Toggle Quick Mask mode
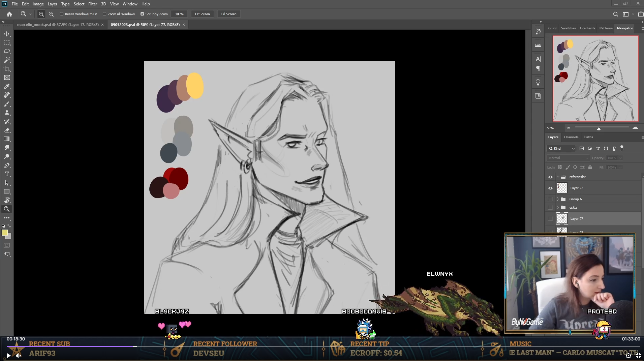 (x=7, y=245)
